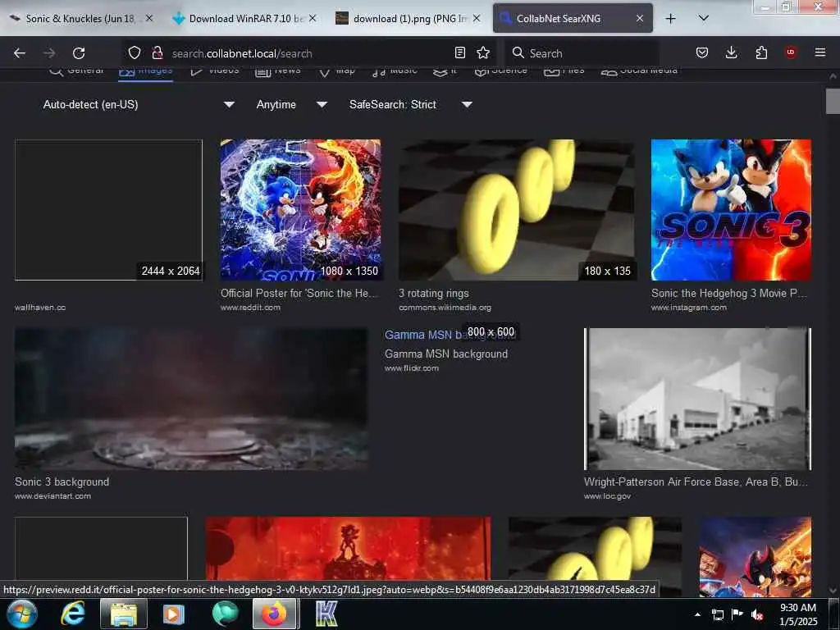
Task: Click the 'Sonic the Hedgehog 3 Movie P...' title
Action: coord(729,293)
